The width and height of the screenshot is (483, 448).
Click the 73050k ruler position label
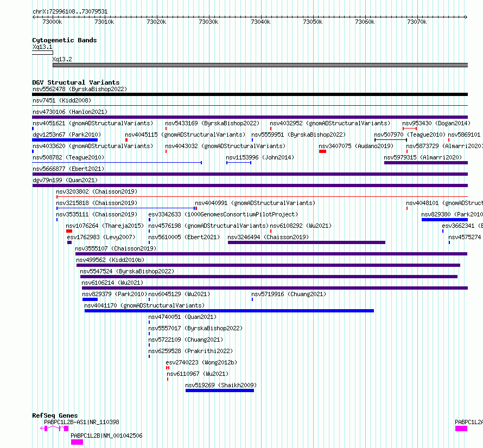[313, 22]
